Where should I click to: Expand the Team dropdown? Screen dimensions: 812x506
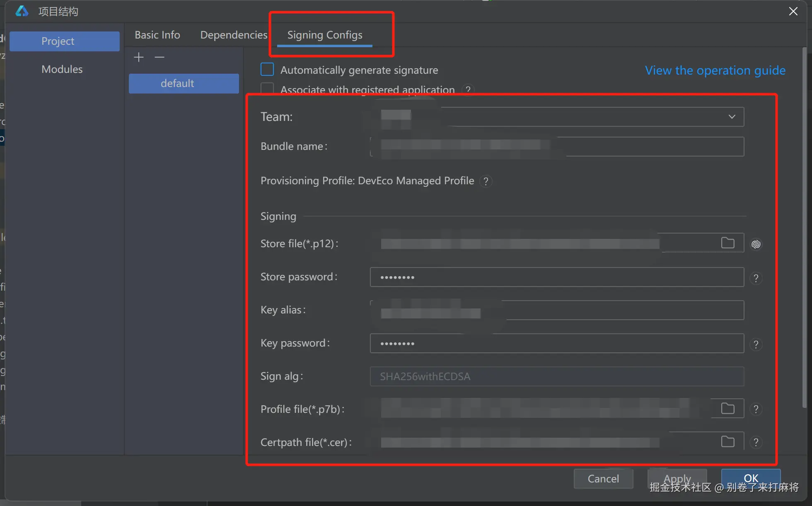[x=732, y=117]
